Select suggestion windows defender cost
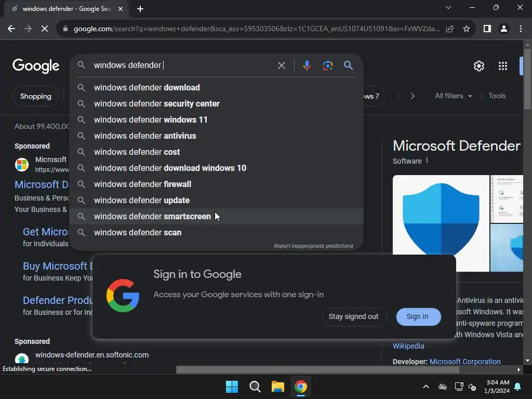Screen dimensions: 532x399 click(x=216, y=152)
